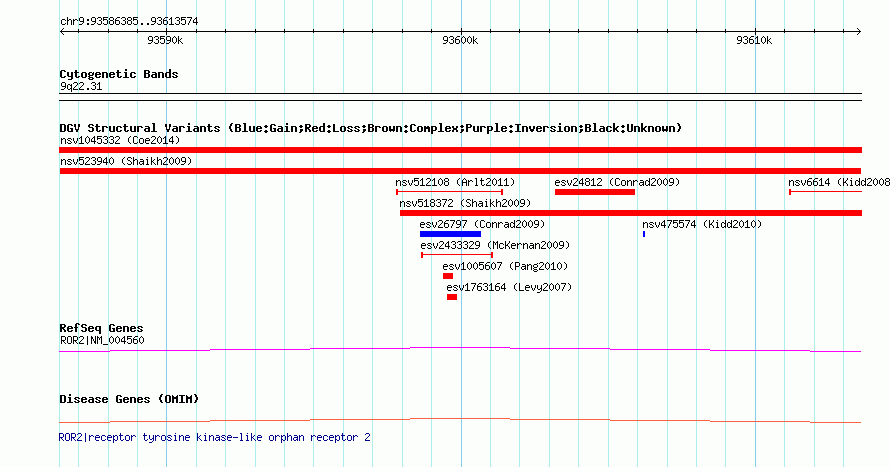
Task: Click the blue esv26797 (Conrad2009) gain bar
Action: [450, 234]
